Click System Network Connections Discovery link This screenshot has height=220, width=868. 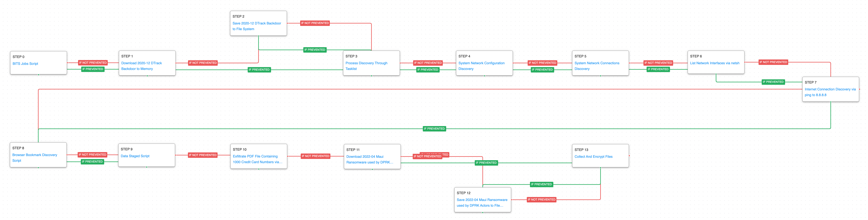coord(597,63)
